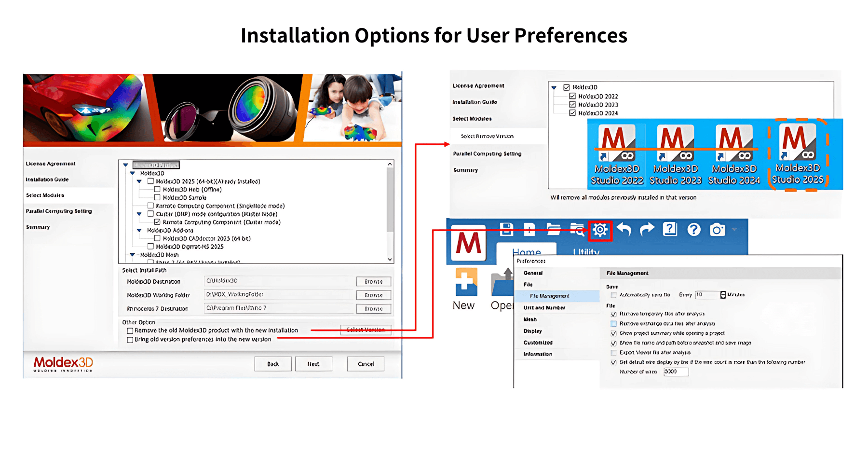Screen dimensions: 868x456
Task: Click the folder search toolbar icon
Action: 577,230
